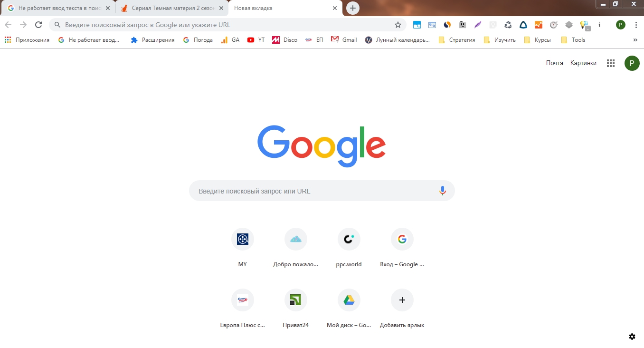644x348 pixels.
Task: Open the purple feather extension icon
Action: [x=478, y=25]
